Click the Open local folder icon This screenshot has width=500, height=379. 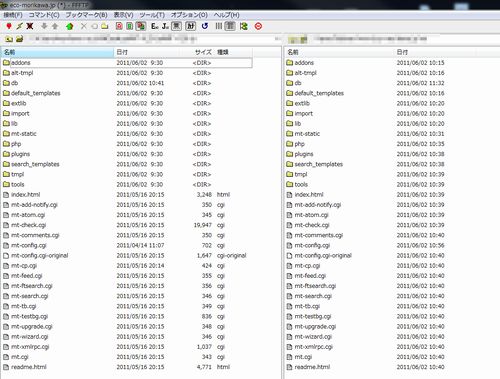tap(19, 39)
